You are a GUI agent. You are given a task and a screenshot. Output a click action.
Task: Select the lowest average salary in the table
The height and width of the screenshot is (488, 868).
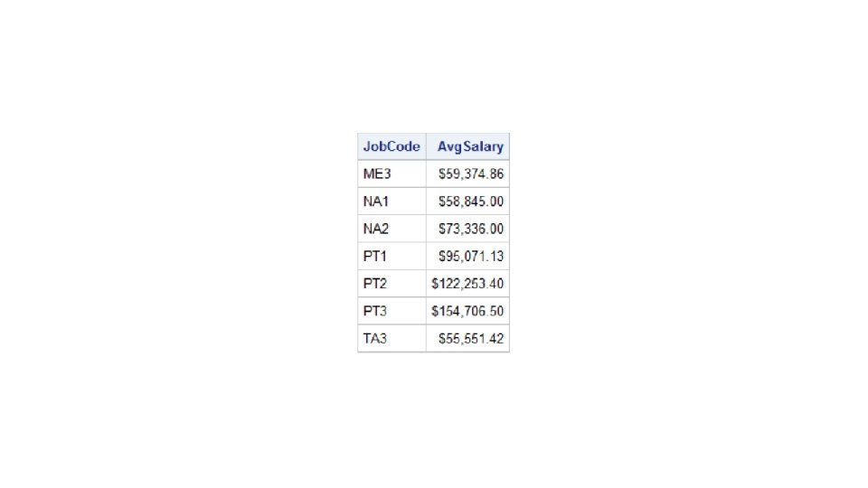click(x=471, y=338)
